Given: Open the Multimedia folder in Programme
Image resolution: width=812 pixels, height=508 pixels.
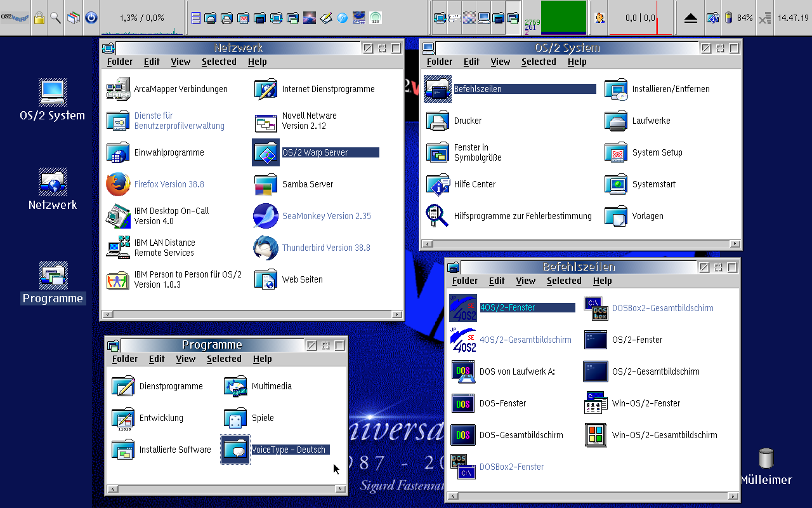Looking at the screenshot, I should coord(235,386).
